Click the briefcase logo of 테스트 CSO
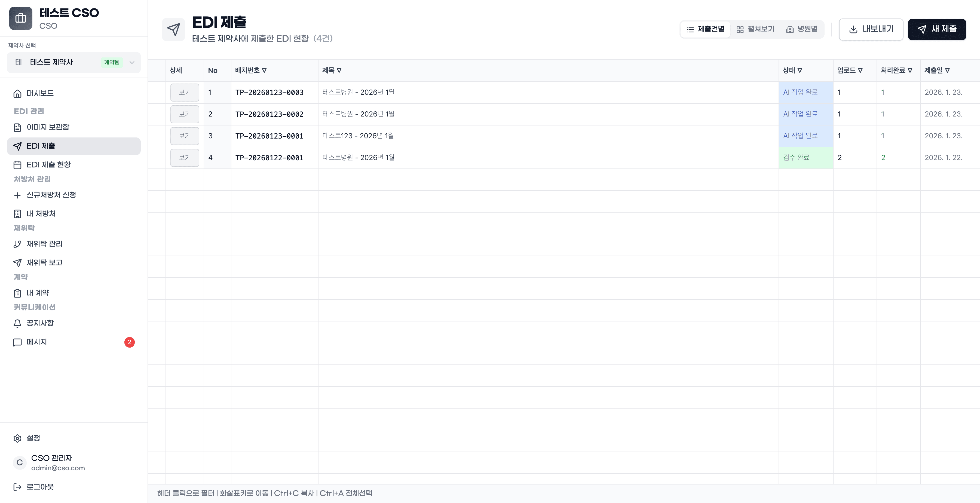 [20, 18]
